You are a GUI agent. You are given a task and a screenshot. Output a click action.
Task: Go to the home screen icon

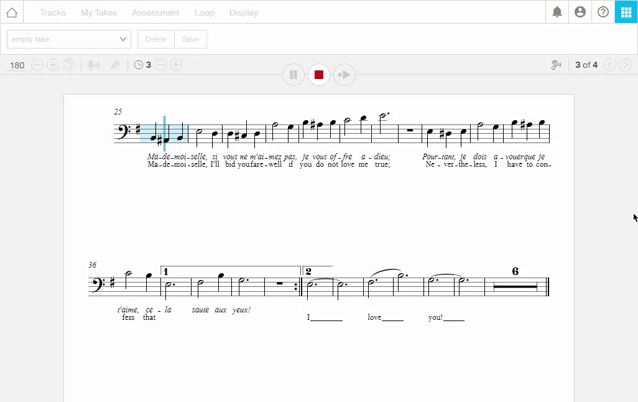coord(12,12)
